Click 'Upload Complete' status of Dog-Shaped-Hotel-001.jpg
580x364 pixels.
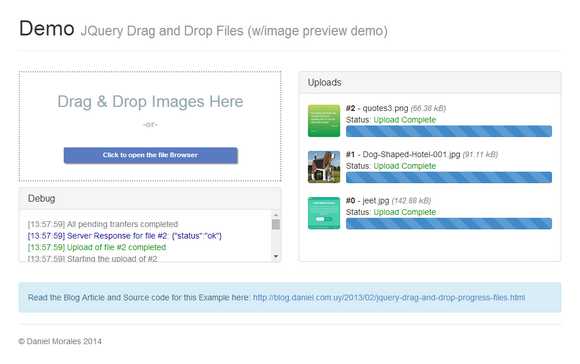[x=405, y=166]
